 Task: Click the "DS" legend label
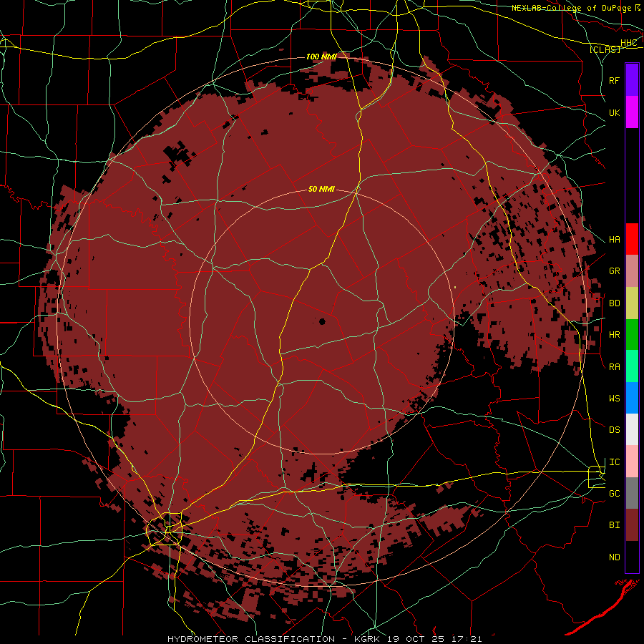tap(614, 430)
